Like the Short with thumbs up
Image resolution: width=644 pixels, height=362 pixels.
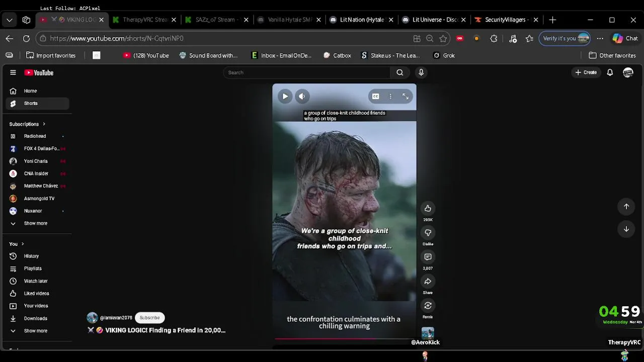pyautogui.click(x=428, y=208)
